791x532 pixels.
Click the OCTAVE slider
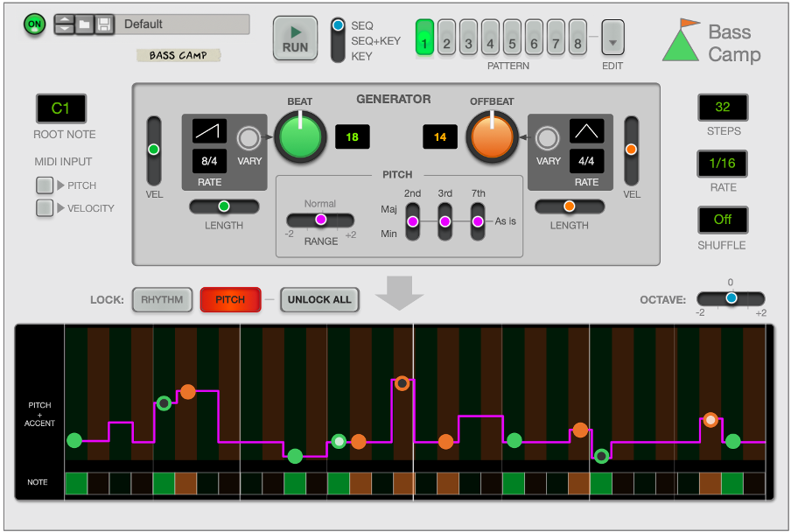[731, 298]
